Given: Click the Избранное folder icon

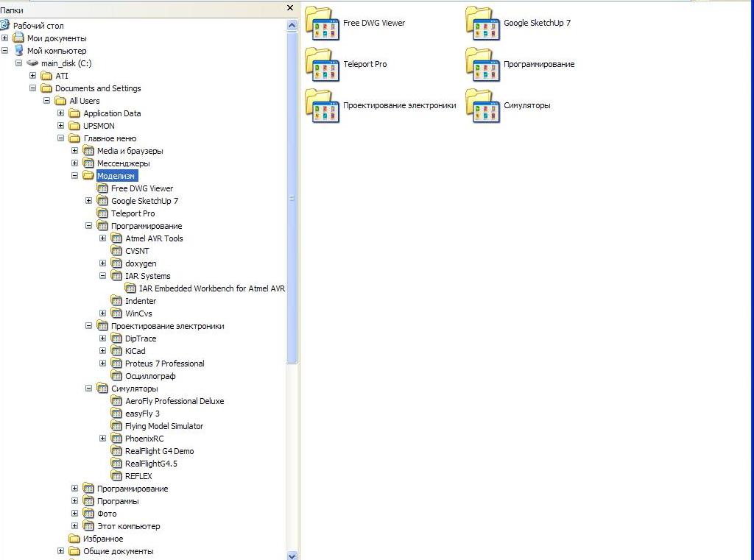Looking at the screenshot, I should [x=74, y=538].
